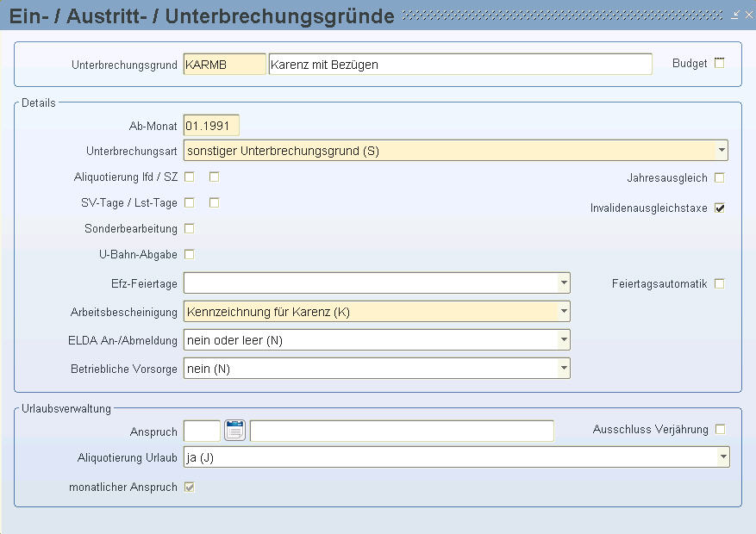Expand the Aliquotierung Urlaub dropdown
Viewport: 756px width, 534px height.
[722, 457]
